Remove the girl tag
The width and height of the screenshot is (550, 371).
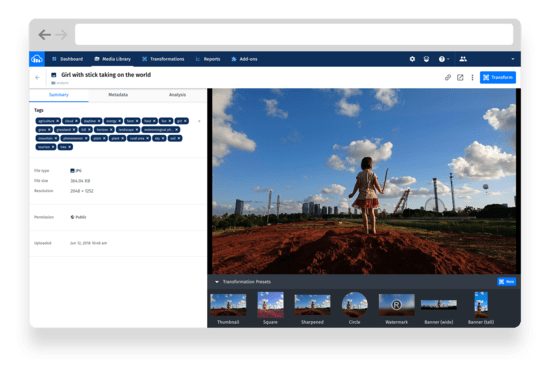pyautogui.click(x=185, y=121)
